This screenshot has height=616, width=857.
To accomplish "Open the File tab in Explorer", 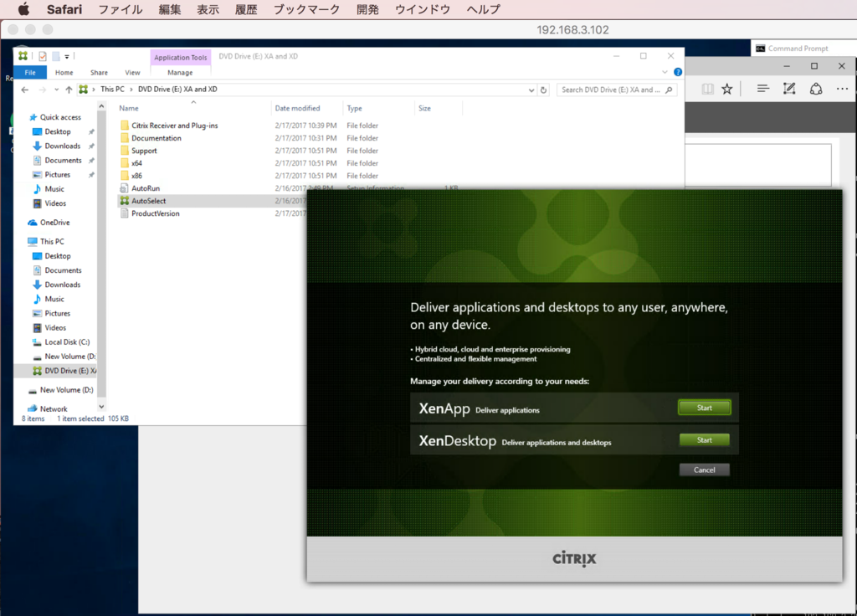I will 30,72.
